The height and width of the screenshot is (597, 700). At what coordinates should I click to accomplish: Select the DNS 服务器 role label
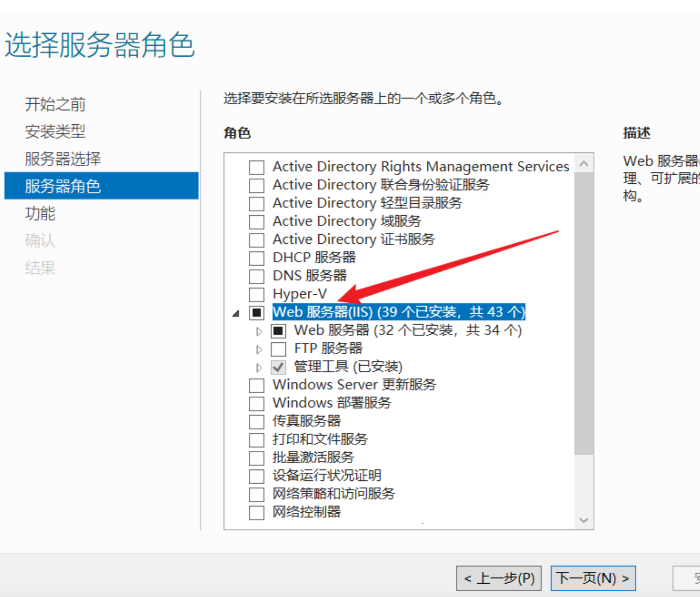pyautogui.click(x=310, y=276)
